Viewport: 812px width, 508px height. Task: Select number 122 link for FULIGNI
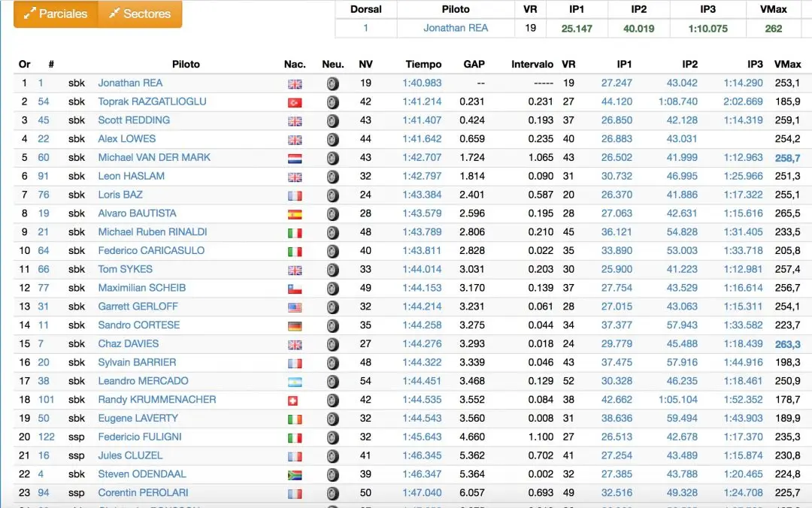click(x=46, y=437)
